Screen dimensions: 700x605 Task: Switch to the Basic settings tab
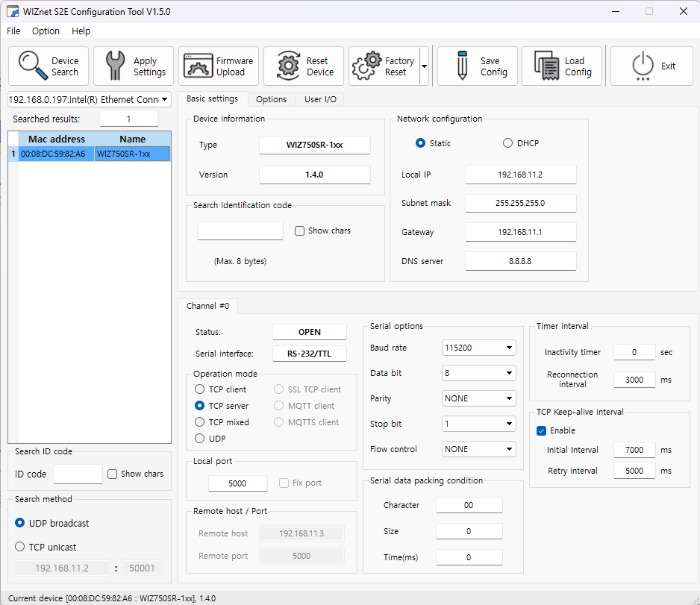212,98
